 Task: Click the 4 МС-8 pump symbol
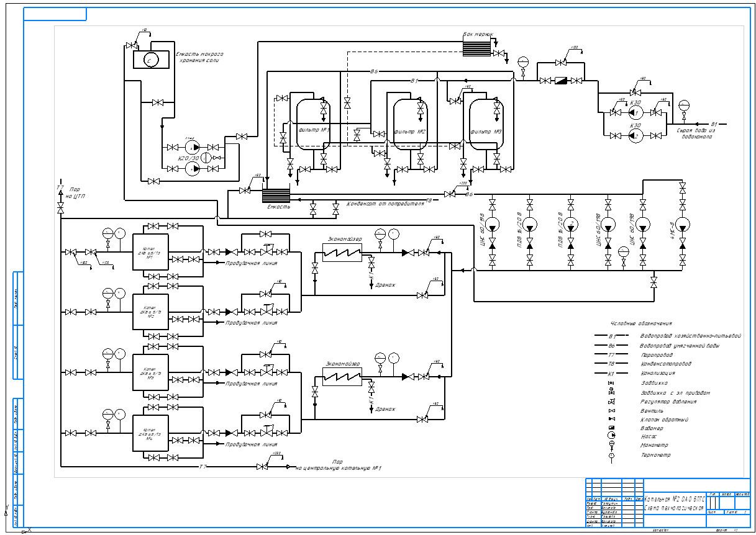tap(683, 224)
